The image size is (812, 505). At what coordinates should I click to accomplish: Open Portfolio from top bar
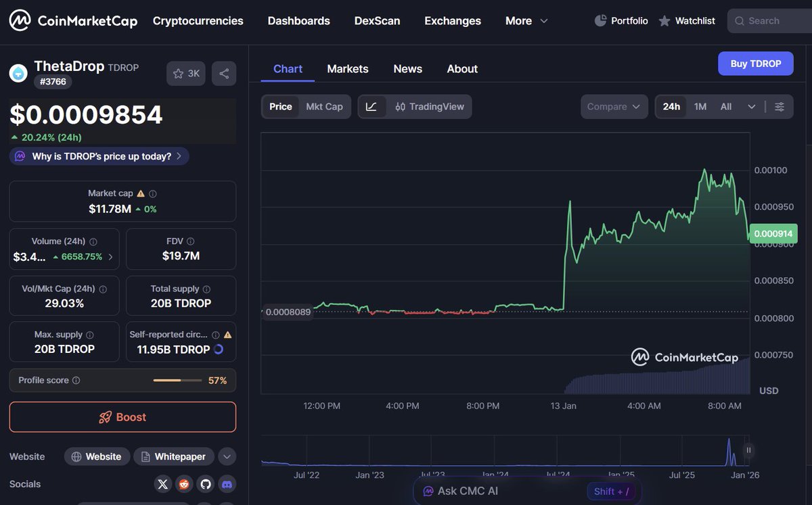tap(621, 21)
